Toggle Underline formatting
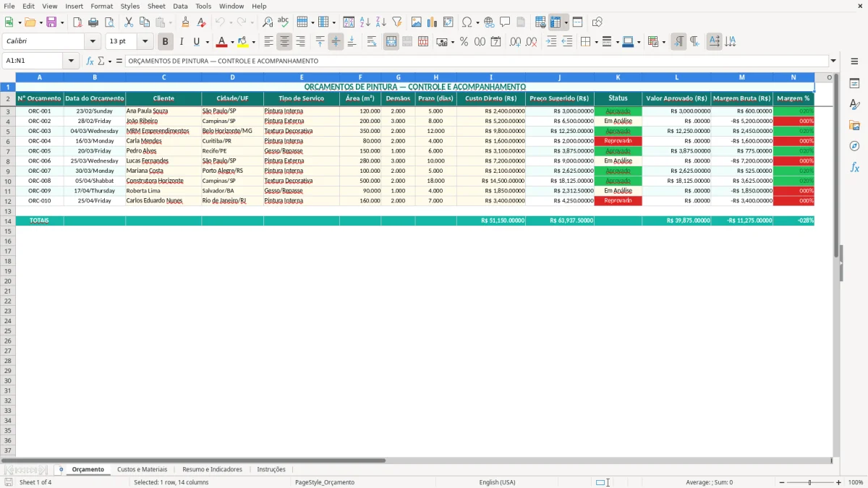 coord(196,42)
